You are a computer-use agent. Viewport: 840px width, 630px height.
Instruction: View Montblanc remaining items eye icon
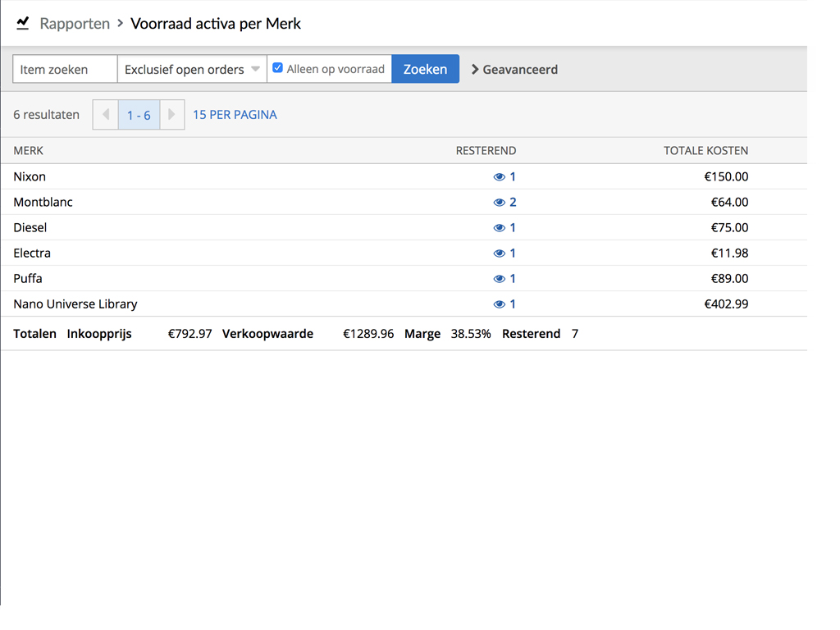[x=500, y=203]
